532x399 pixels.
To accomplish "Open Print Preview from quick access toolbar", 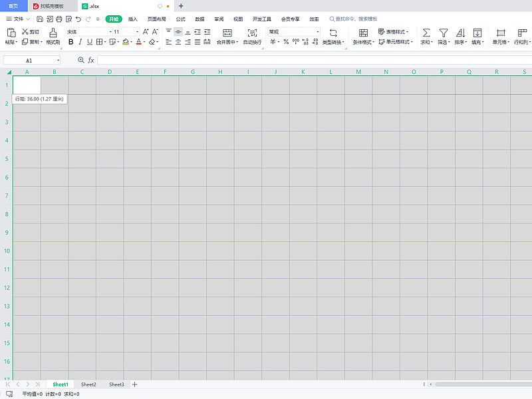I will 69,19.
